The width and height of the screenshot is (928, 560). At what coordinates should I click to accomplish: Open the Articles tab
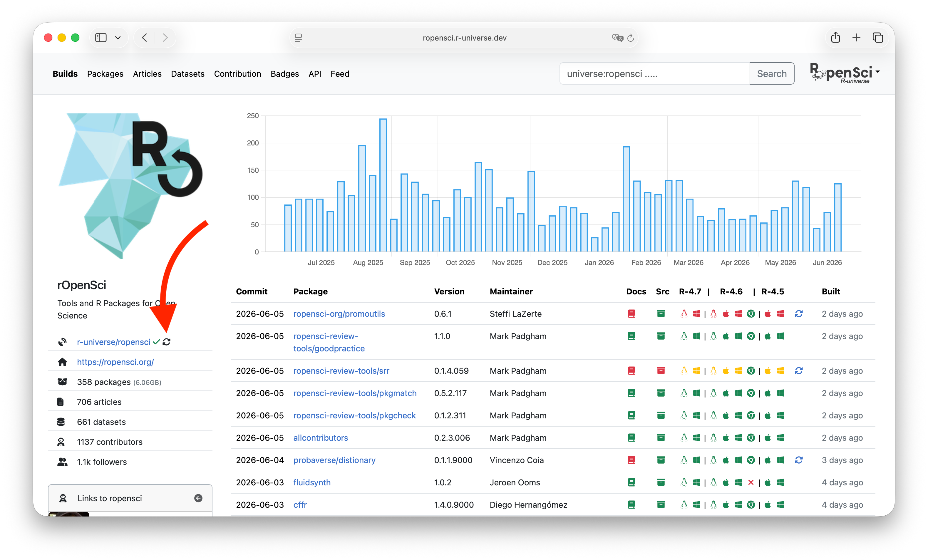point(147,74)
